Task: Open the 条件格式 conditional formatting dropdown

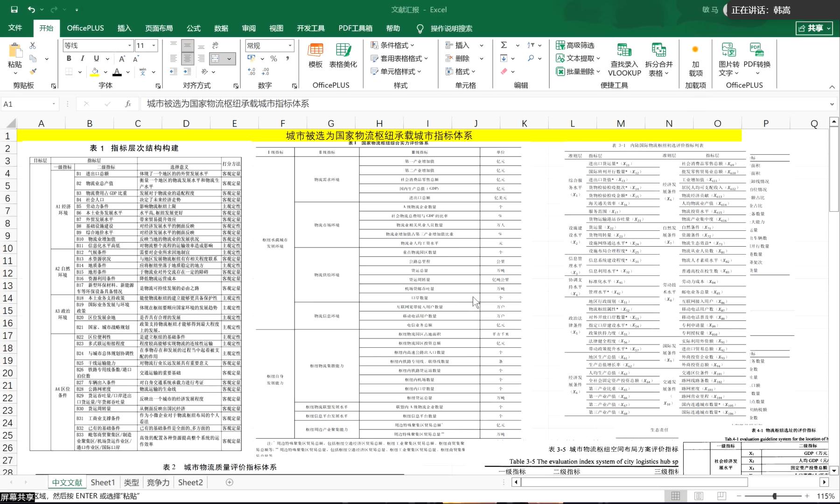Action: pos(392,45)
